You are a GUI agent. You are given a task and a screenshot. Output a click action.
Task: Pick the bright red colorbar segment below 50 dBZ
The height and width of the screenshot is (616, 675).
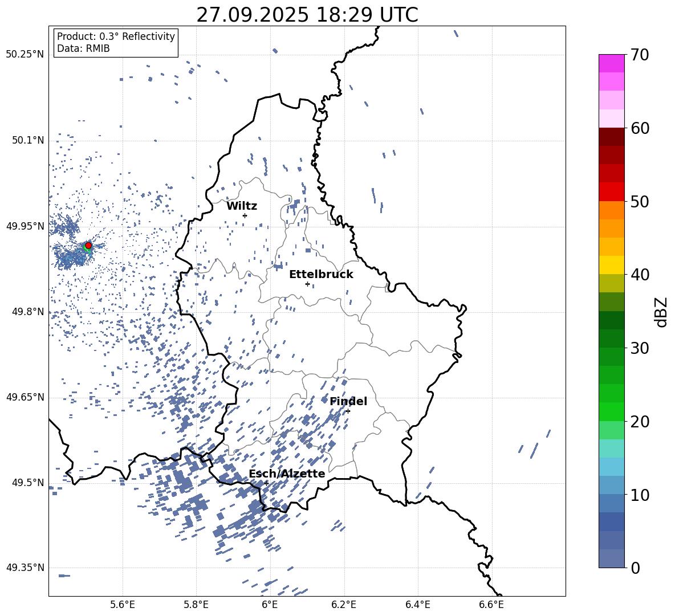[611, 192]
